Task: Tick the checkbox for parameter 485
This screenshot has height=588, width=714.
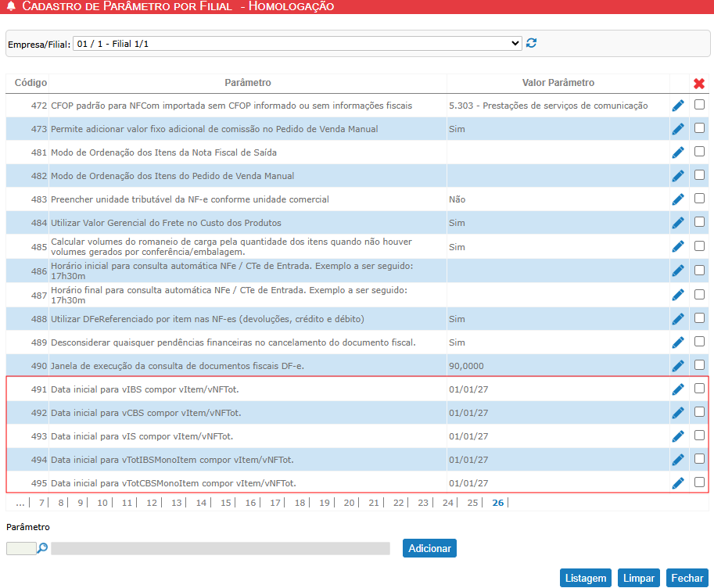Action: tap(699, 246)
